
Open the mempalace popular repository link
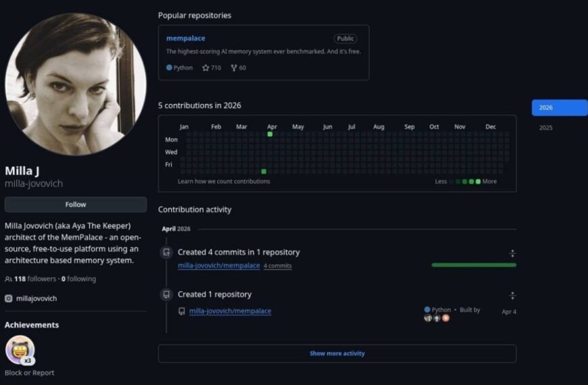tap(186, 38)
